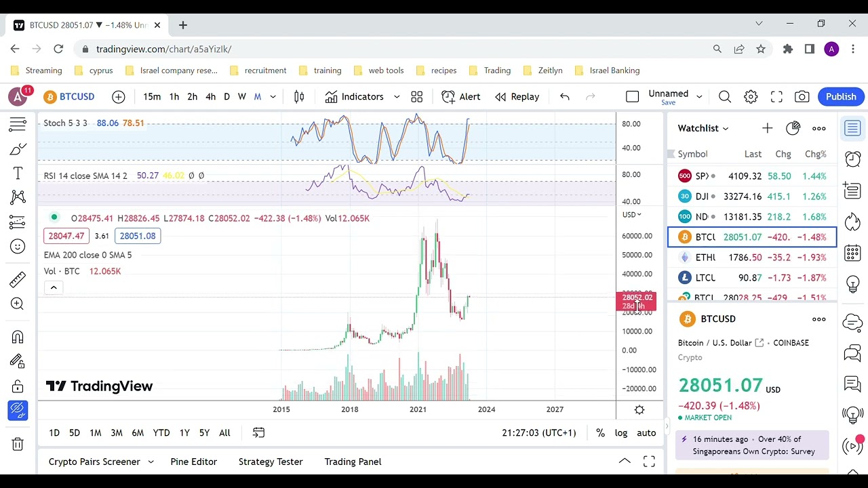Open the Trading Panel tab
The width and height of the screenshot is (868, 488).
pos(353,462)
